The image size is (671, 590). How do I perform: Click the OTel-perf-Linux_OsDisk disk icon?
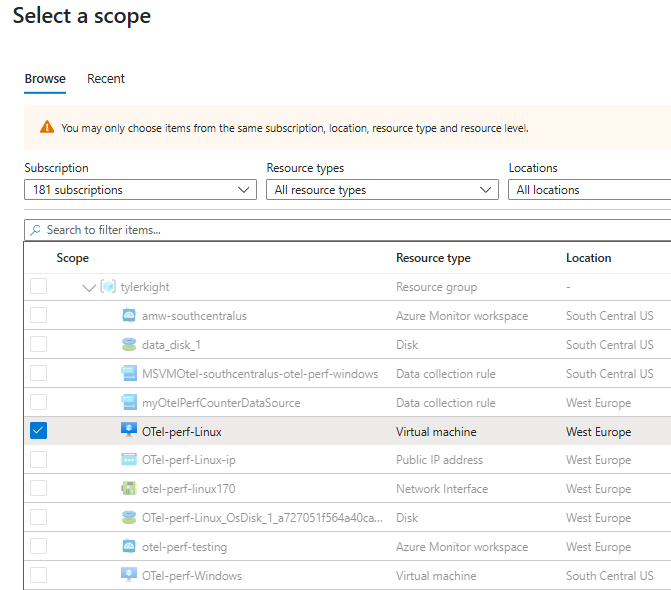point(129,517)
